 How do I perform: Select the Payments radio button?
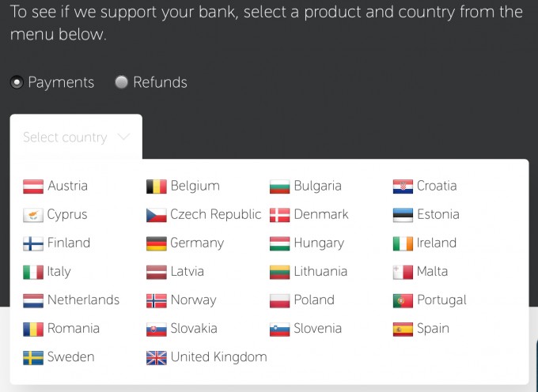(17, 82)
